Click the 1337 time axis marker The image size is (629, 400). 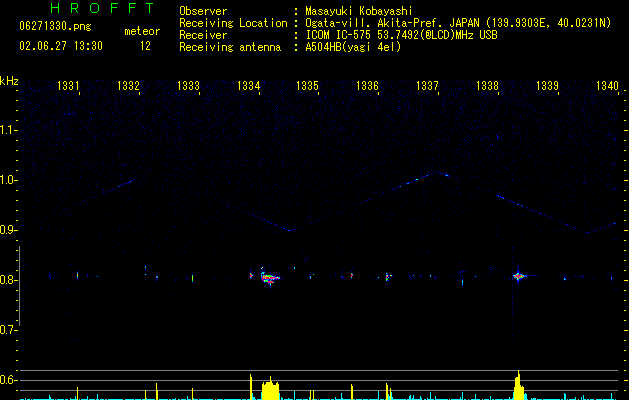[x=427, y=85]
